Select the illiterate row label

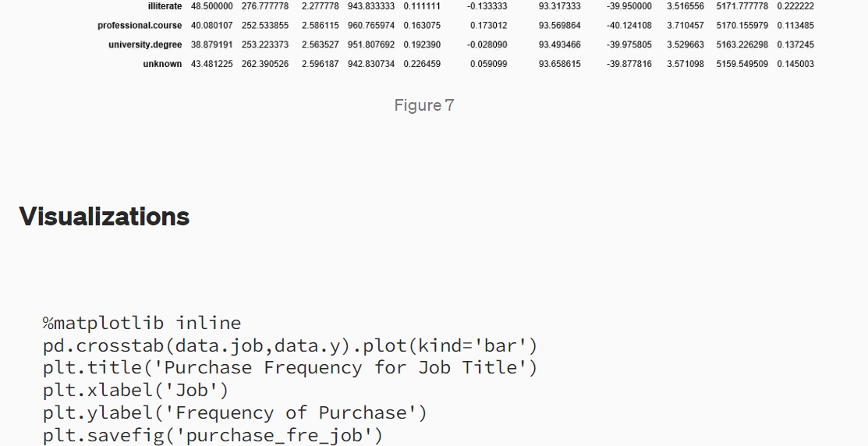pyautogui.click(x=165, y=6)
